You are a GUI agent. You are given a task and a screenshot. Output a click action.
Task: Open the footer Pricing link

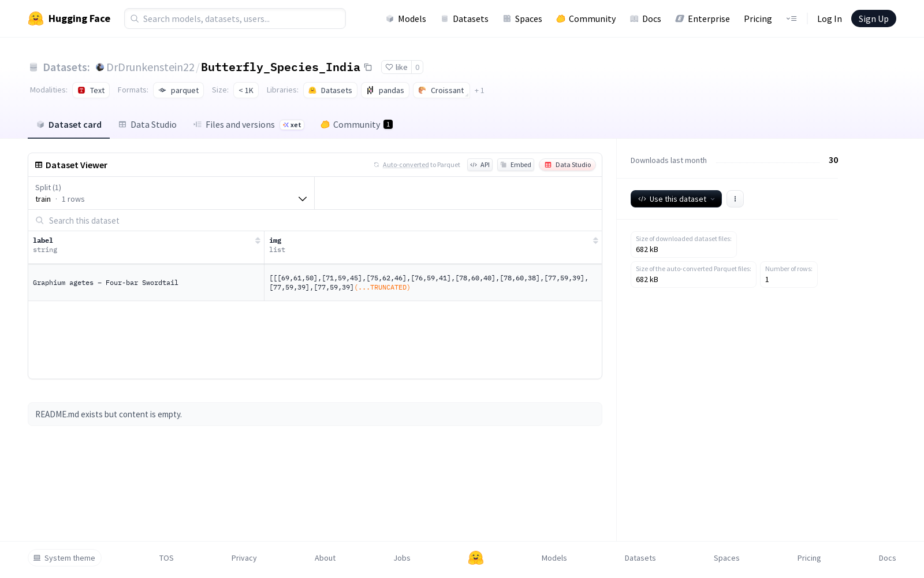point(809,558)
